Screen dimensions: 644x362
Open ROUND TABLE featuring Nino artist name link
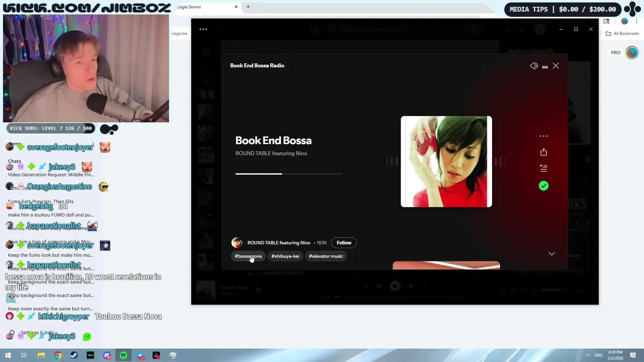(279, 243)
